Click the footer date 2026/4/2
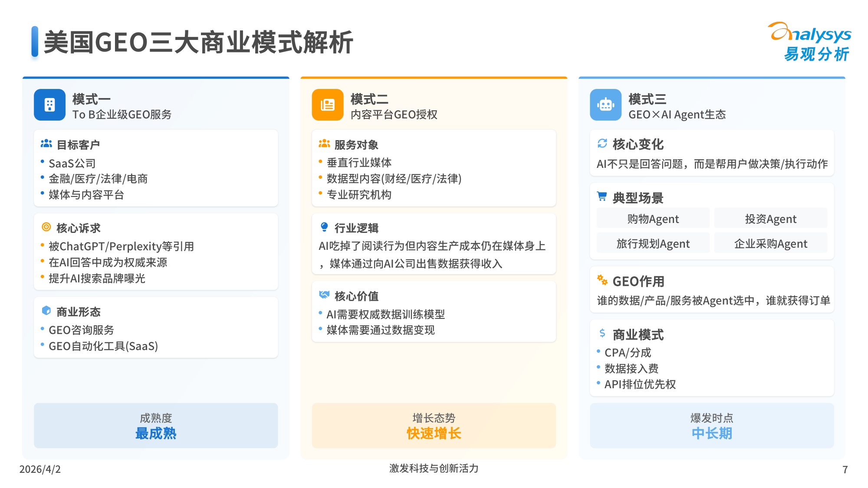 (40, 469)
